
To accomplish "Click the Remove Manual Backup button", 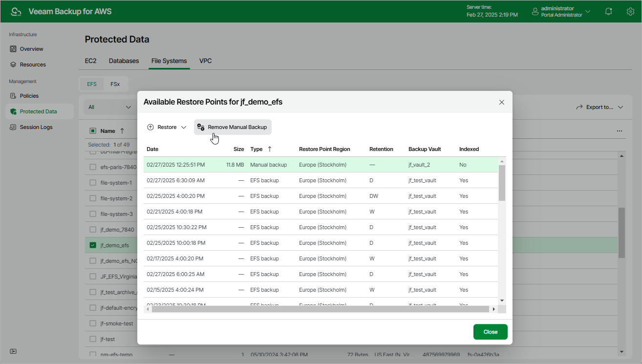I will point(233,127).
